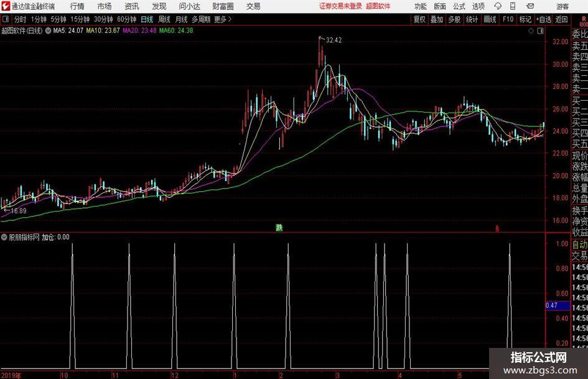This screenshot has height=379, width=588.
Task: Click the 加仓: 0.00 indicator value
Action: [x=55, y=237]
